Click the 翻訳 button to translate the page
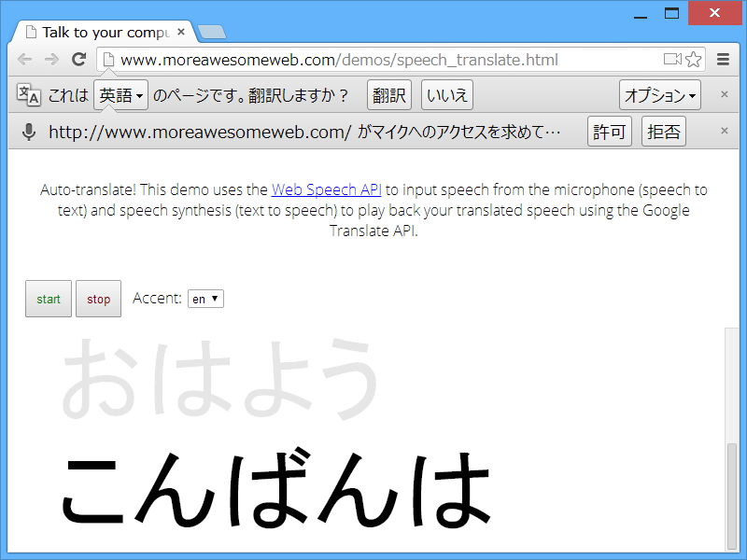The image size is (747, 560). pos(388,94)
